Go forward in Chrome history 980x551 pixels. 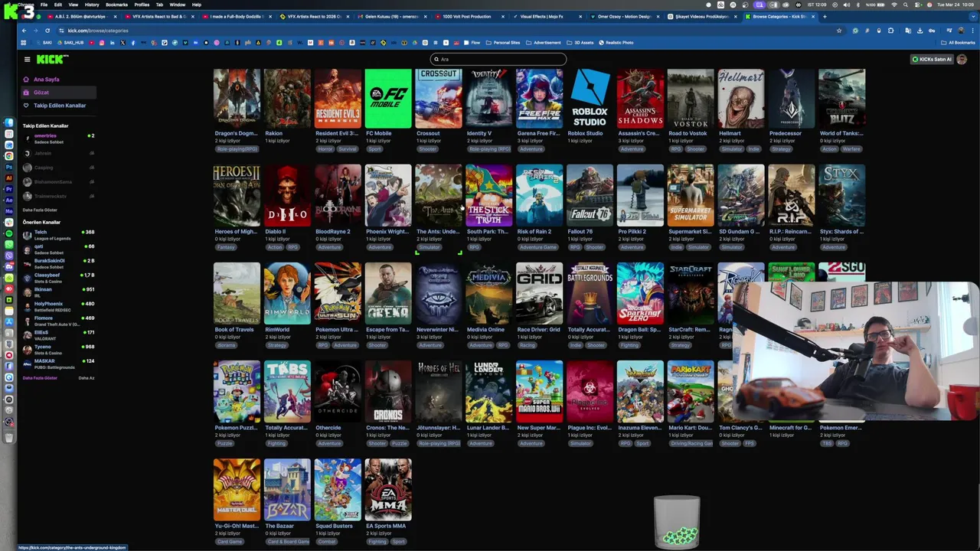click(x=35, y=31)
